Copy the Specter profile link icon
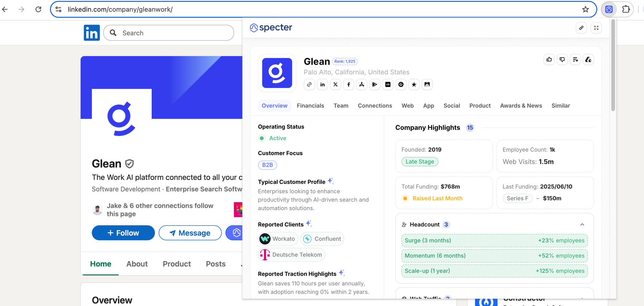The width and height of the screenshot is (644, 306). click(581, 28)
